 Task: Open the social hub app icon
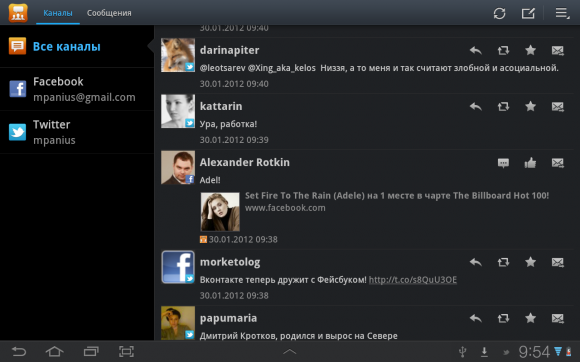point(18,13)
